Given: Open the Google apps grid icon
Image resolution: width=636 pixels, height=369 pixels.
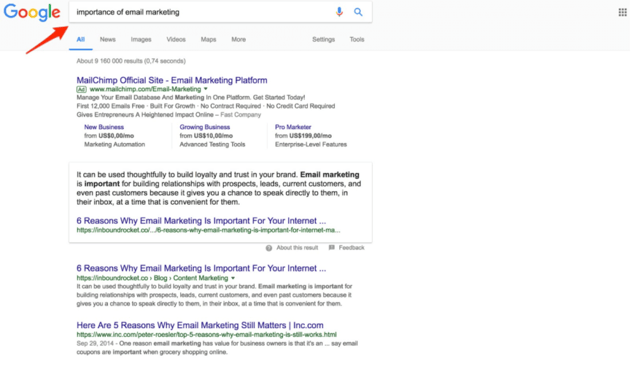Looking at the screenshot, I should [x=622, y=12].
